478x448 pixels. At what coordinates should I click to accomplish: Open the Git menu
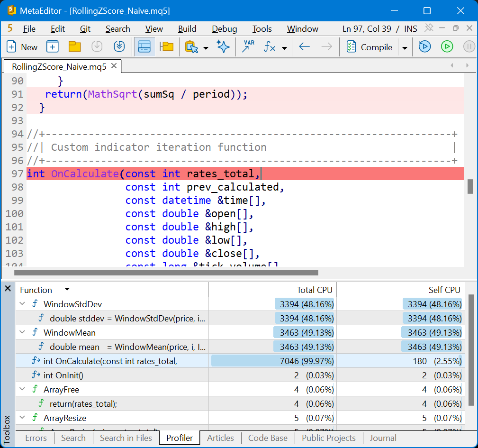[x=85, y=28]
